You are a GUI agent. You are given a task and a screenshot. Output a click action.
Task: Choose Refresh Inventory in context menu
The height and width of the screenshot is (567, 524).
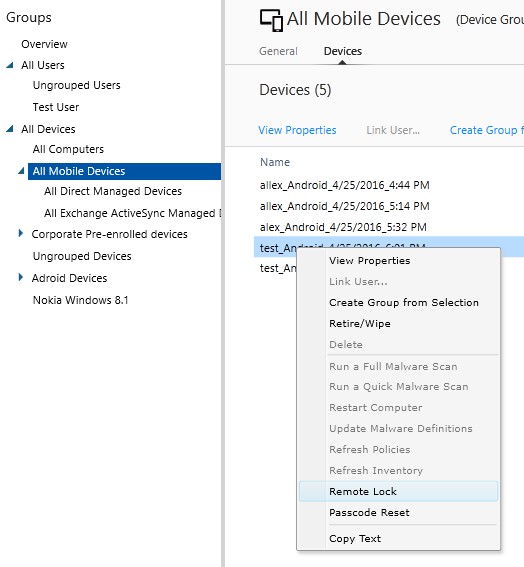pyautogui.click(x=398, y=471)
